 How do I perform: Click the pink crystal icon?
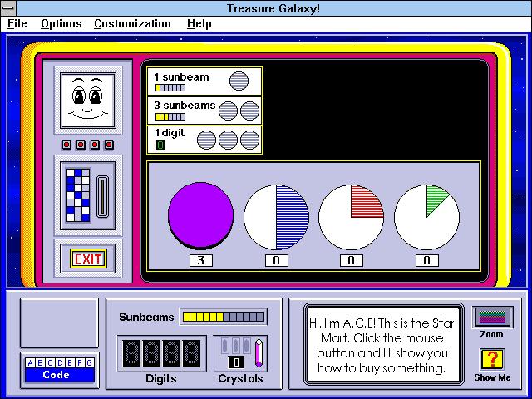(259, 352)
